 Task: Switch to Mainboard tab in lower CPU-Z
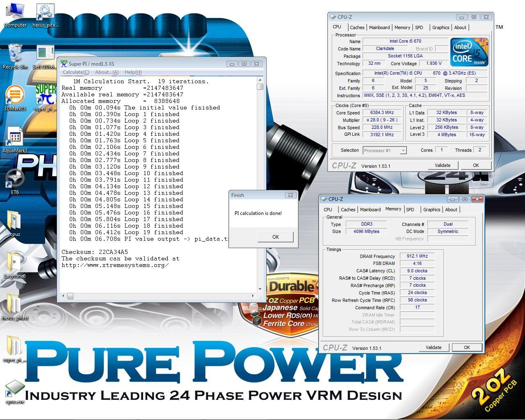point(370,210)
